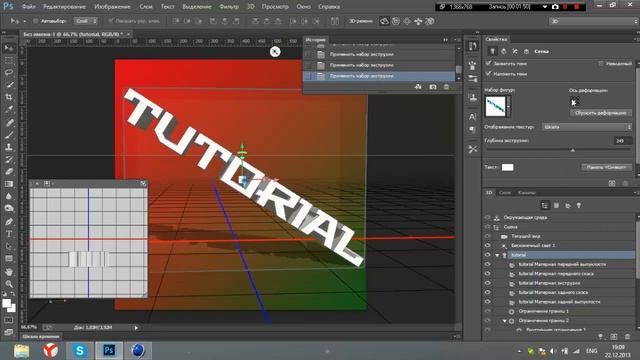The width and height of the screenshot is (640, 360).
Task: Select the Lasso tool
Action: tap(9, 73)
